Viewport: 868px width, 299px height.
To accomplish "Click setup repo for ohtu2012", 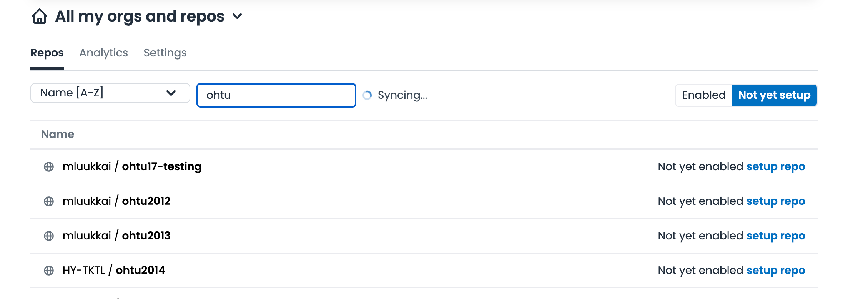I will pyautogui.click(x=775, y=201).
